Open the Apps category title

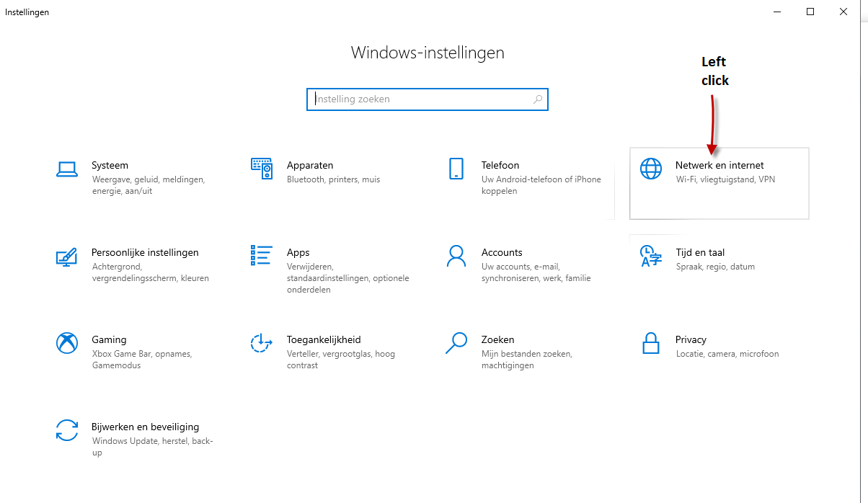click(298, 252)
